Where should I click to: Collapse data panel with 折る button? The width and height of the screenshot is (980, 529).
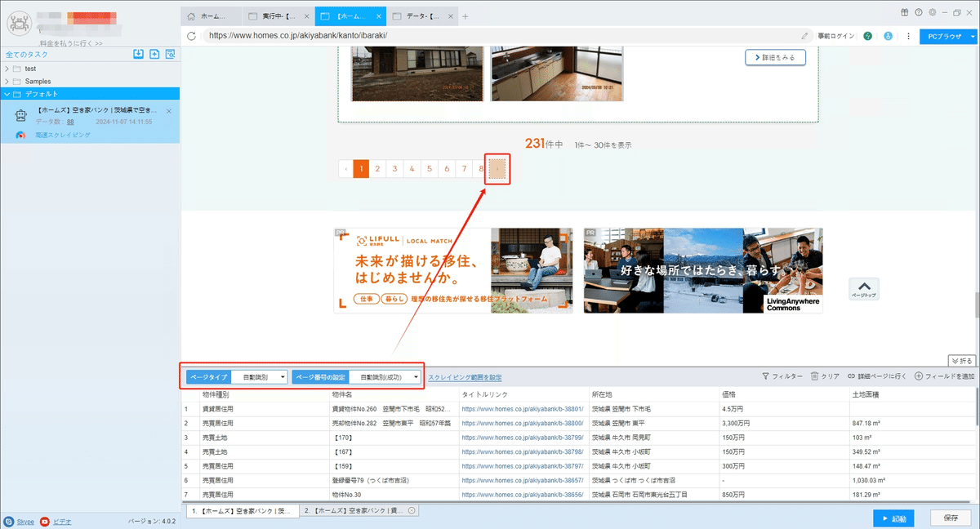click(962, 360)
